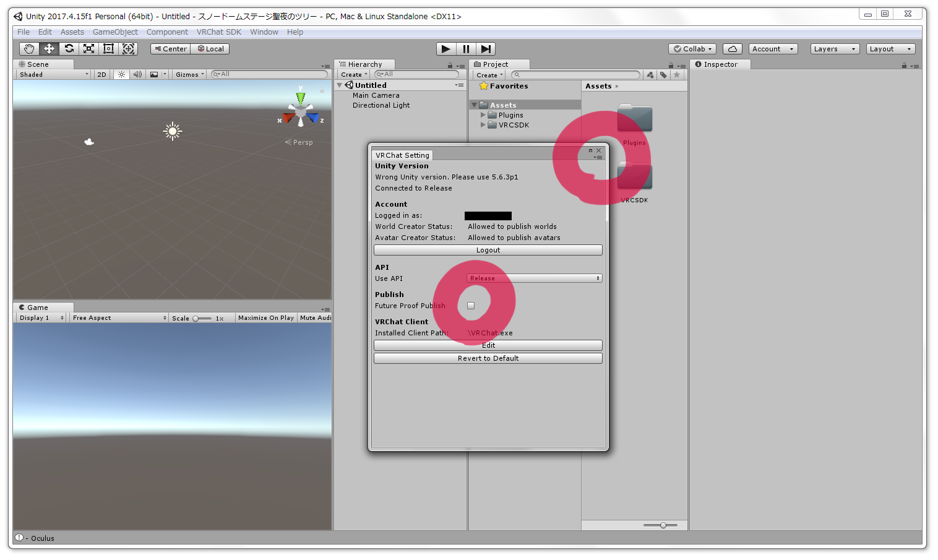This screenshot has width=938, height=560.
Task: Select the Move tool
Action: (x=49, y=49)
